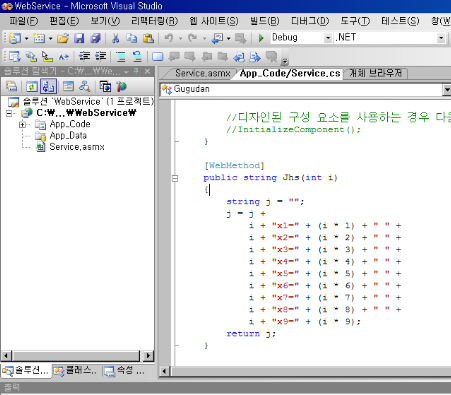Select the App_Data folder in the tree
The height and width of the screenshot is (395, 451).
coord(68,136)
